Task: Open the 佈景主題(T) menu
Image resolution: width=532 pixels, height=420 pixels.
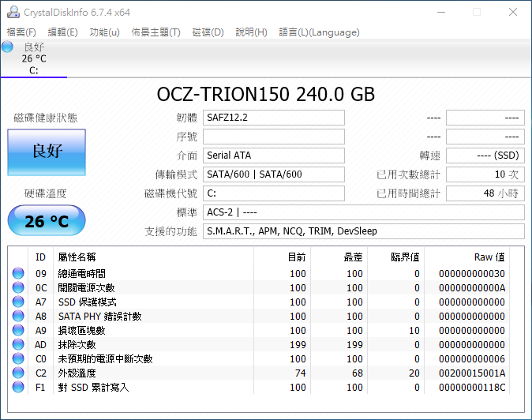Action: click(155, 32)
